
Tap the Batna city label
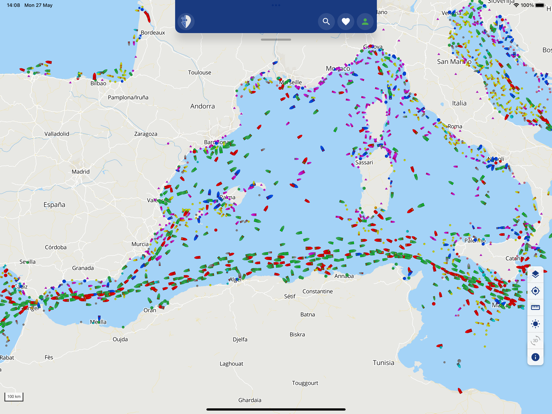(308, 314)
